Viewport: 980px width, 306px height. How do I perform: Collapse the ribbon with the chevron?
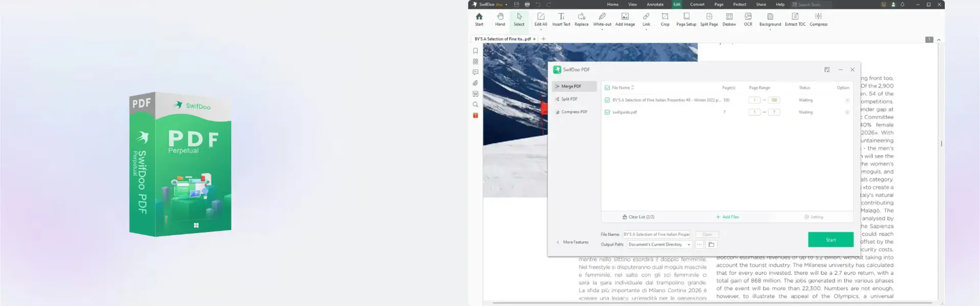click(939, 40)
